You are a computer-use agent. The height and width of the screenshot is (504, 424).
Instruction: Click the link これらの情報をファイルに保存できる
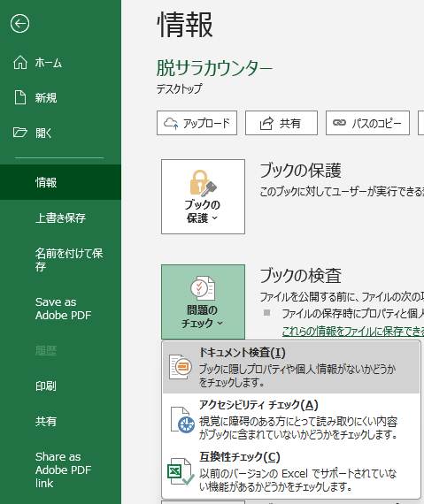pyautogui.click(x=353, y=331)
